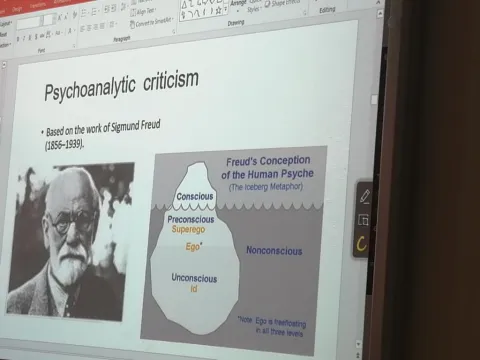Align paragraph text to the right

pyautogui.click(x=95, y=27)
